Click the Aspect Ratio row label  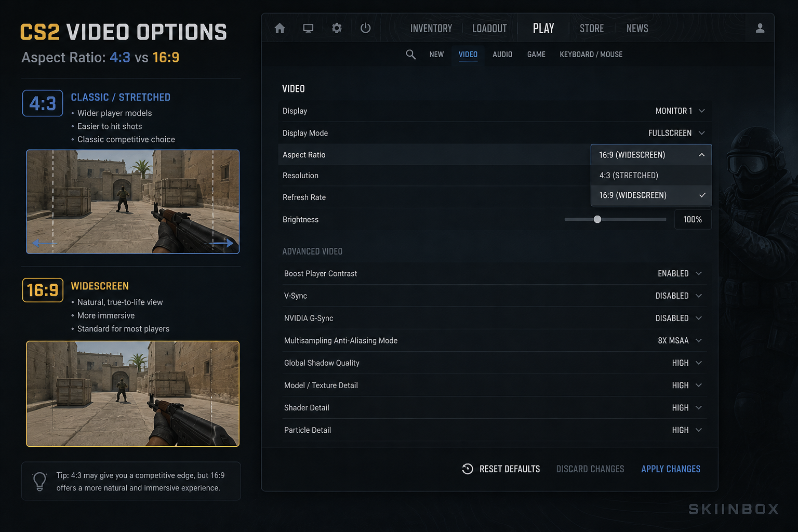(304, 155)
